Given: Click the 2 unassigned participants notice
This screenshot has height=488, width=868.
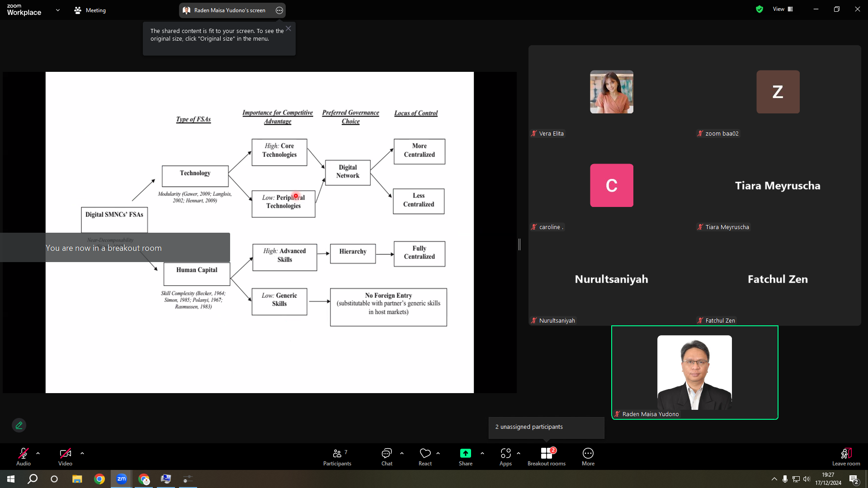Looking at the screenshot, I should tap(546, 427).
